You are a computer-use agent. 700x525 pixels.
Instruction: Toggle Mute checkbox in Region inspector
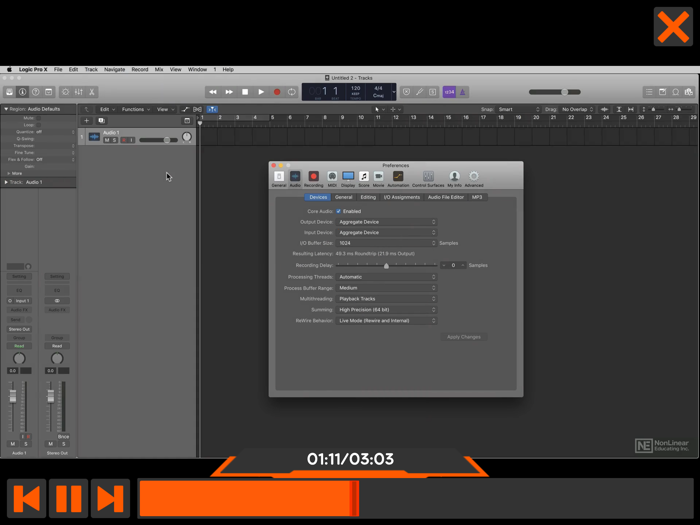[38, 118]
